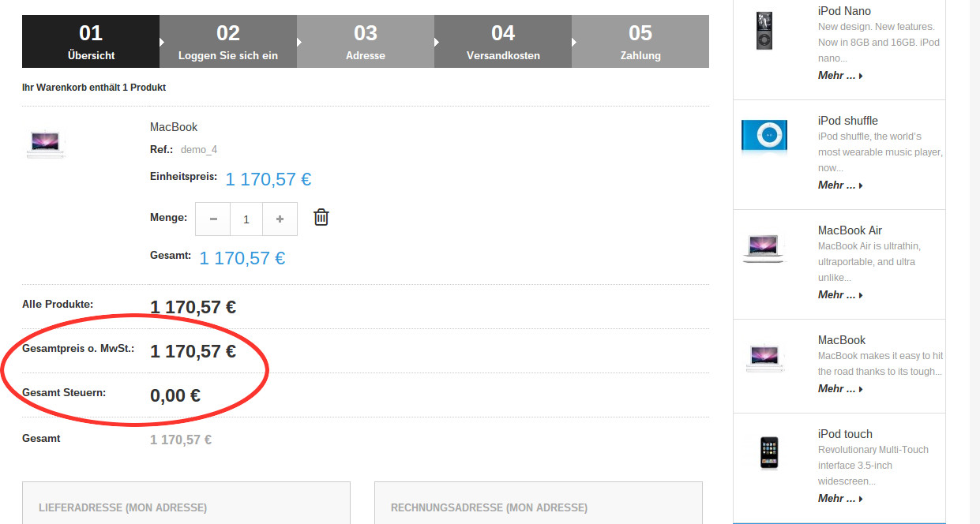Viewport: 980px width, 524px height.
Task: Go to step 03 Adresse
Action: [366, 42]
